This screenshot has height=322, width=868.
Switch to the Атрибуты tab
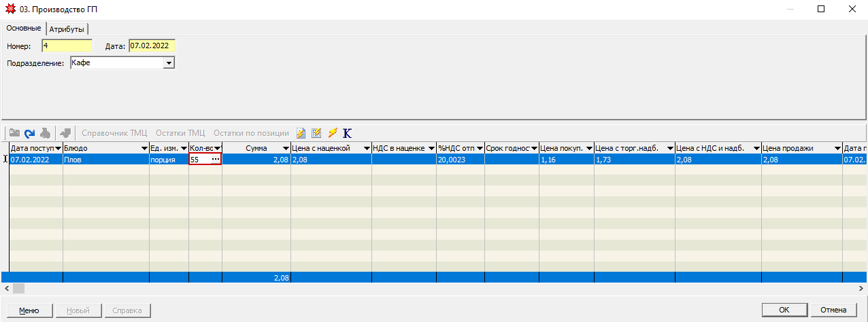pyautogui.click(x=67, y=29)
